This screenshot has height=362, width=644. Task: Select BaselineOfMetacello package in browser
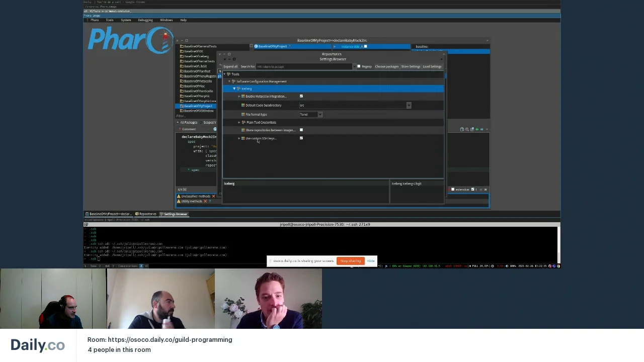point(198,81)
